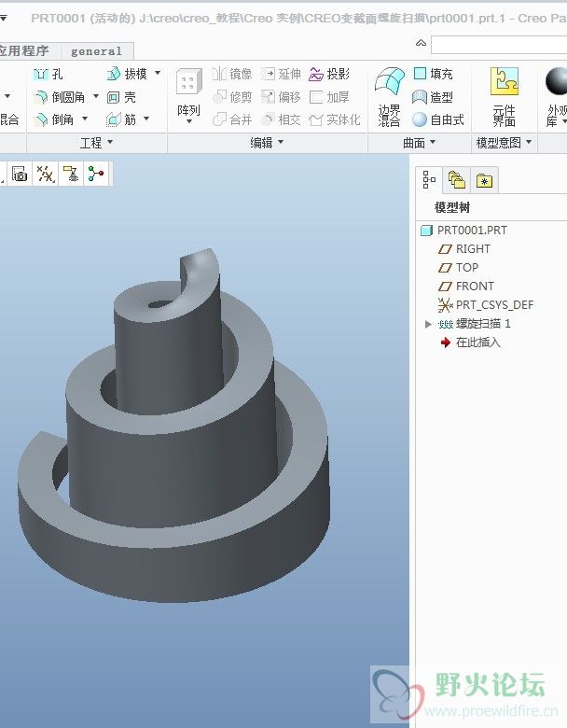Click the 阵列 (Pattern) tool icon

(x=189, y=82)
